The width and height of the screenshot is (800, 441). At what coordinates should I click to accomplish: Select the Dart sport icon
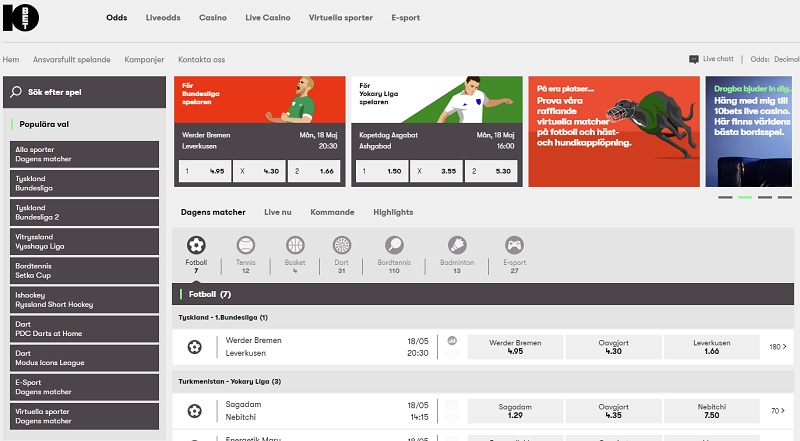click(x=341, y=245)
